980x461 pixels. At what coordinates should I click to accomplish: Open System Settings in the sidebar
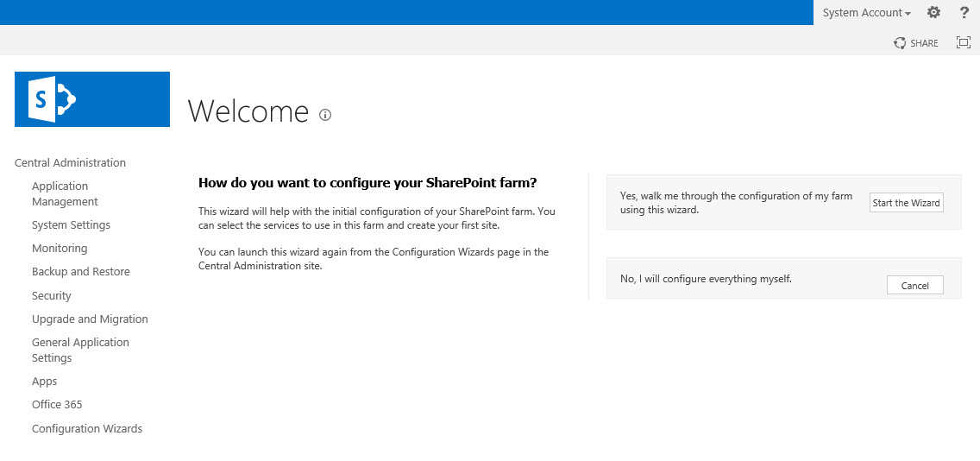[x=71, y=224]
